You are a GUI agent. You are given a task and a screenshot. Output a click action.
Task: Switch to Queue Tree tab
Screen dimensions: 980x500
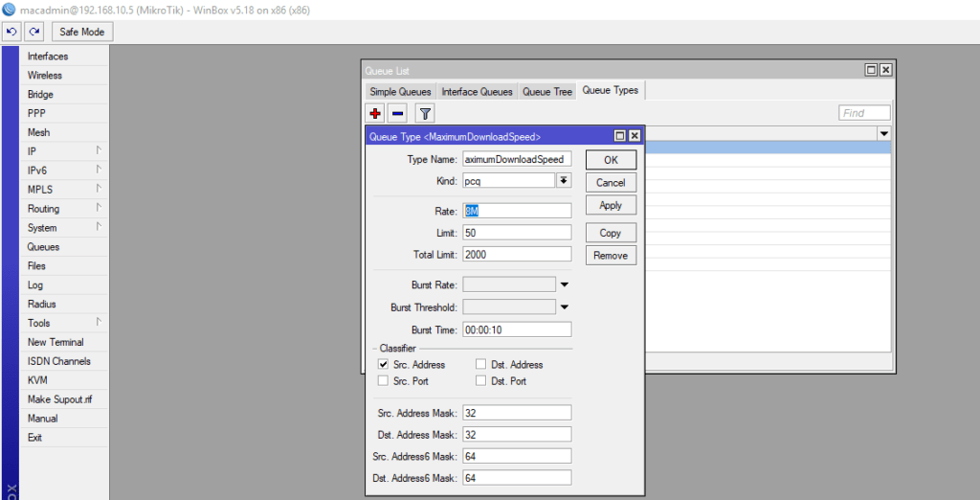[x=546, y=91]
